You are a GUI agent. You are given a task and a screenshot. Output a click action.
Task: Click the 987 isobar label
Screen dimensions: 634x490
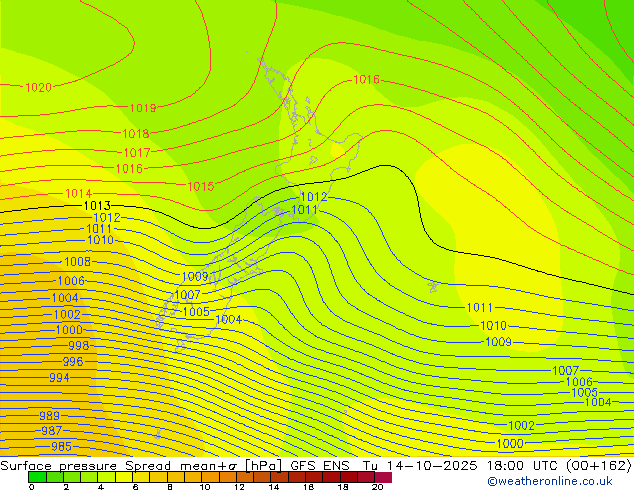(51, 431)
